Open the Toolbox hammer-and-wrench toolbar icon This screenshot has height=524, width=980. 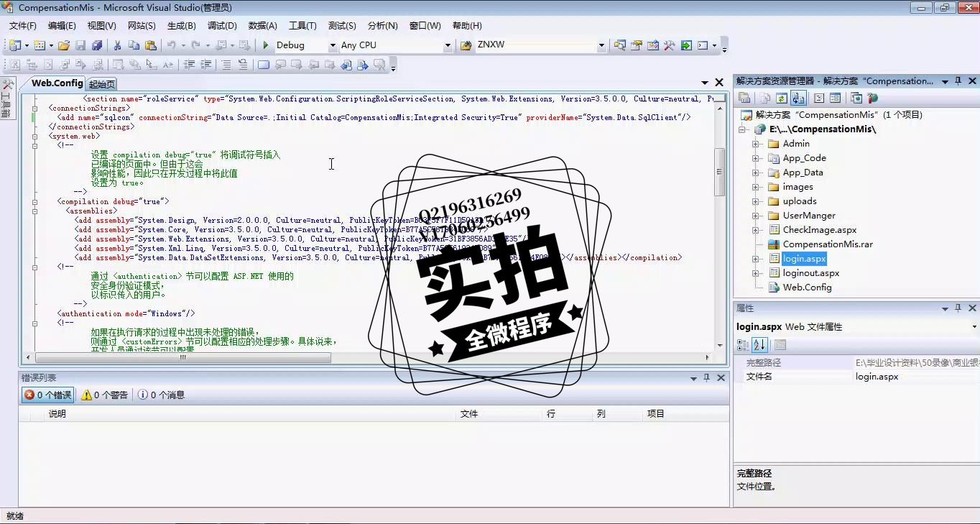669,45
